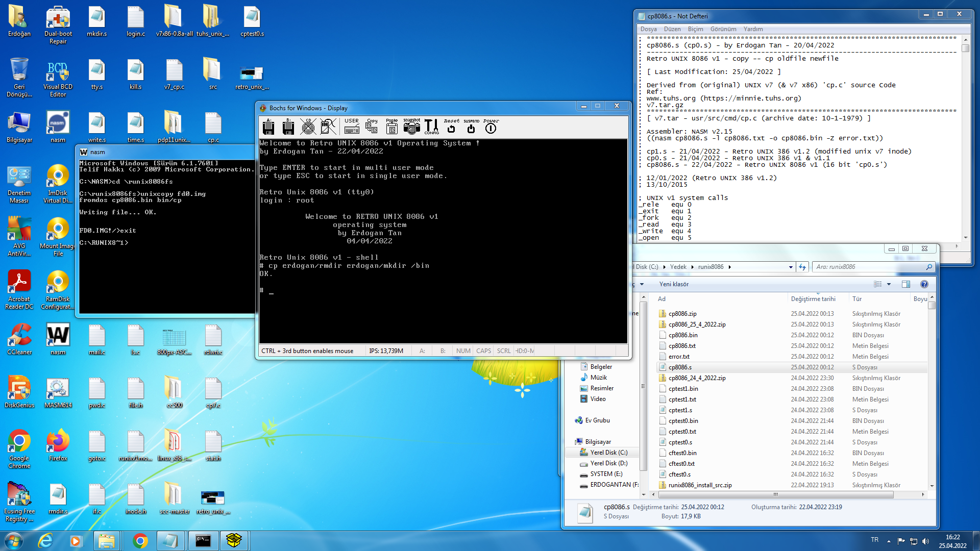The width and height of the screenshot is (980, 551).
Task: Toggle the Bochs Power button
Action: pos(491,127)
